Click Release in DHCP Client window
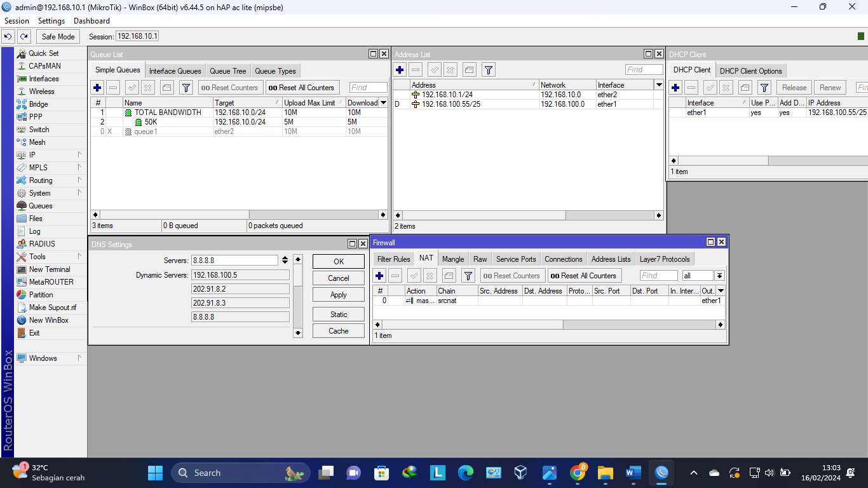The width and height of the screenshot is (868, 488). tap(794, 88)
